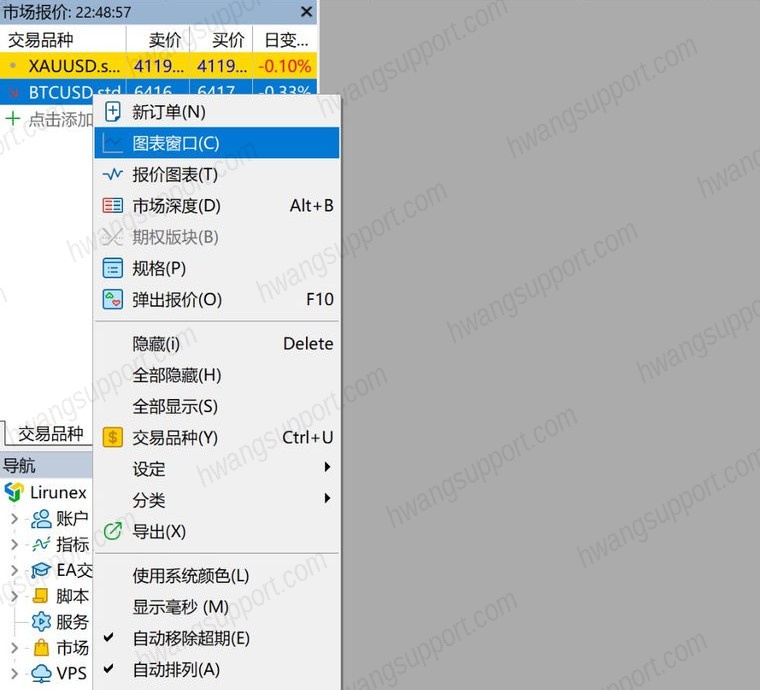The image size is (760, 690).
Task: Click the indicators icon beside 指标
Action: 41,544
